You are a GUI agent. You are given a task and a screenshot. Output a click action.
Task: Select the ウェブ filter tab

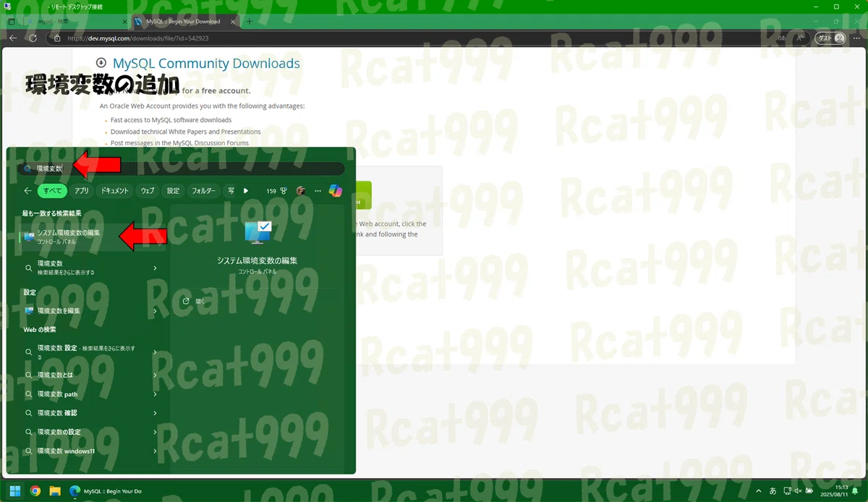(148, 191)
